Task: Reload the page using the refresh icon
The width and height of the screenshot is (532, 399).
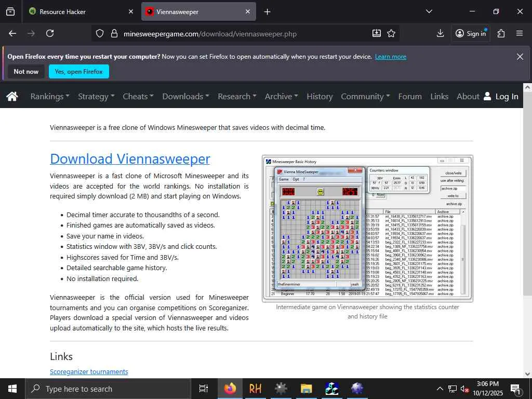Action: coord(50,33)
